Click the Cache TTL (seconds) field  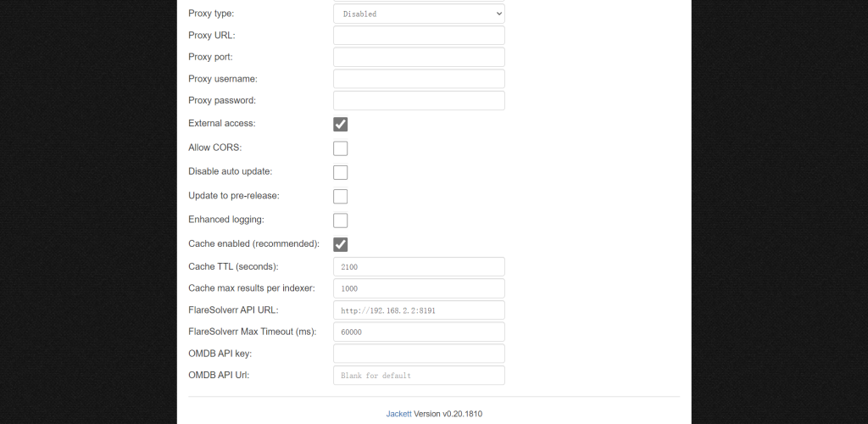[x=419, y=266]
